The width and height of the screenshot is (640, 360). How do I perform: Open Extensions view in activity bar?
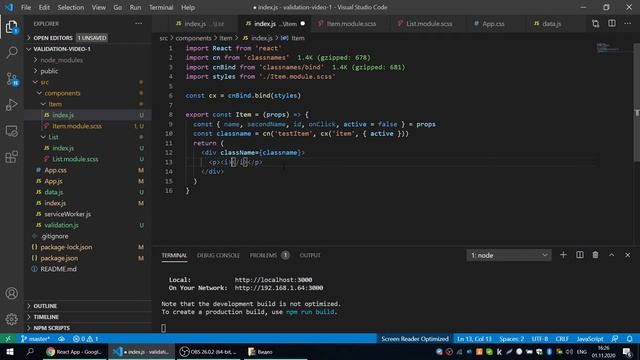[x=11, y=157]
